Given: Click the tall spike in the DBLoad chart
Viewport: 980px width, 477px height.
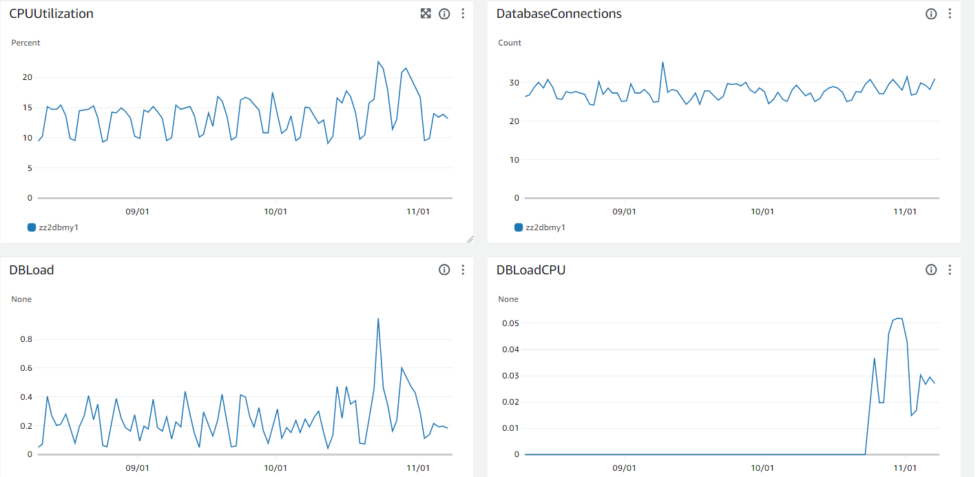Looking at the screenshot, I should [x=377, y=318].
